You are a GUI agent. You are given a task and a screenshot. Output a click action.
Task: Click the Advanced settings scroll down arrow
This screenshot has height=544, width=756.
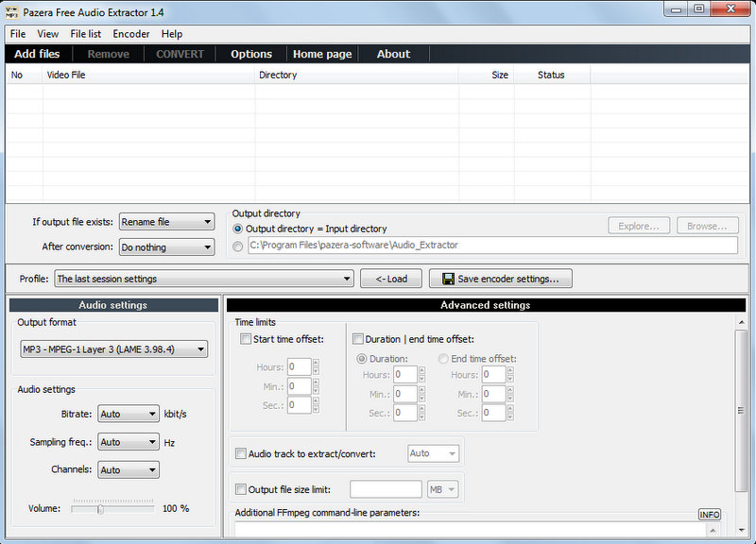[x=741, y=531]
